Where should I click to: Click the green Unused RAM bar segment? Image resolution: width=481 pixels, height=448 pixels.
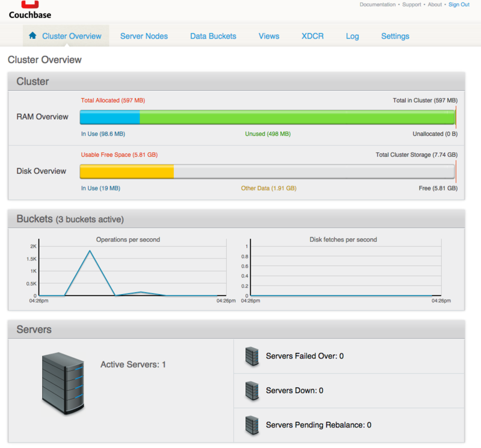click(x=297, y=117)
